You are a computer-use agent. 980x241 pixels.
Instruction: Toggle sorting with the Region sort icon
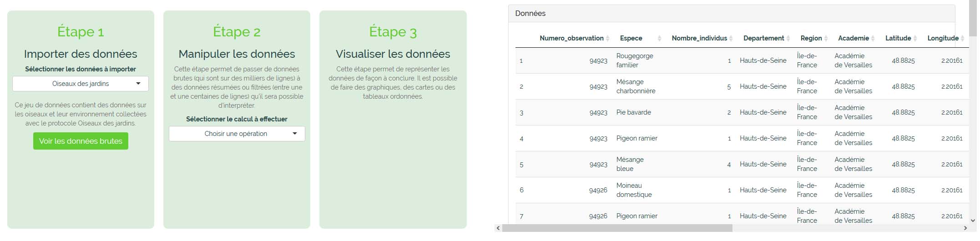tap(826, 39)
